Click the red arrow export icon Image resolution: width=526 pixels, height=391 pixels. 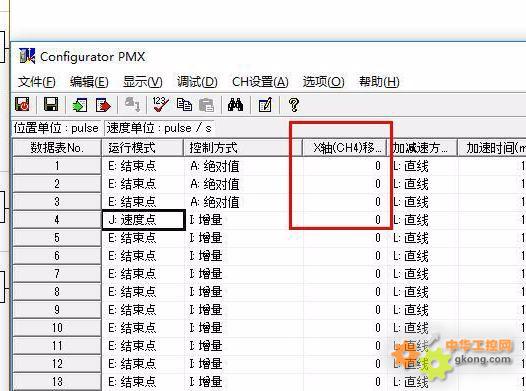(x=103, y=105)
